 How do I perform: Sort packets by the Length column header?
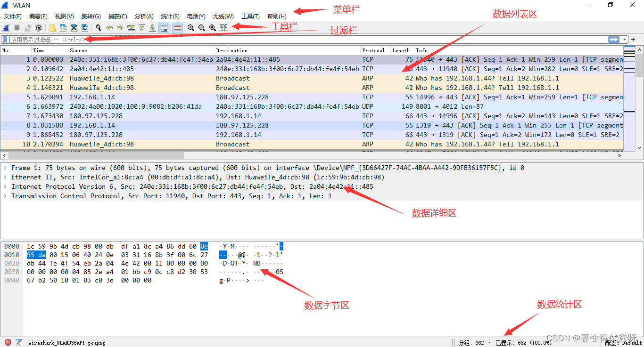point(402,50)
